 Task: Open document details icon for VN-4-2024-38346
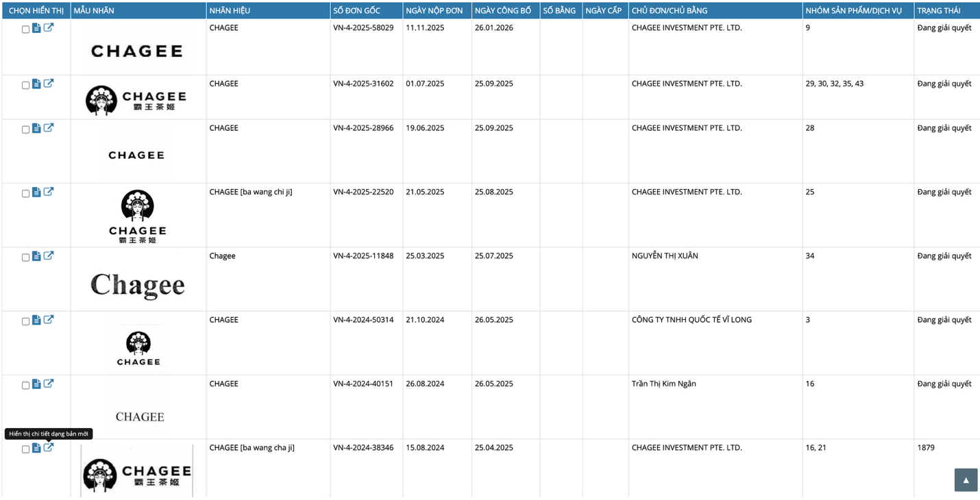pyautogui.click(x=36, y=448)
